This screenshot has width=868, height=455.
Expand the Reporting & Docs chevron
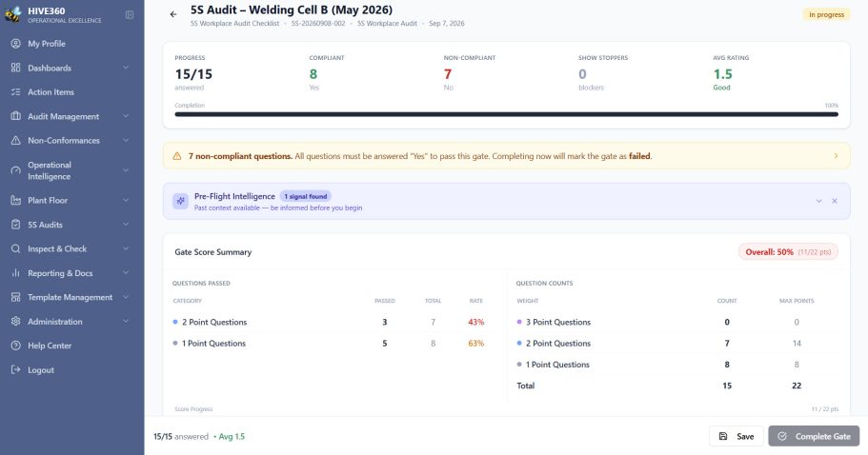pos(126,273)
